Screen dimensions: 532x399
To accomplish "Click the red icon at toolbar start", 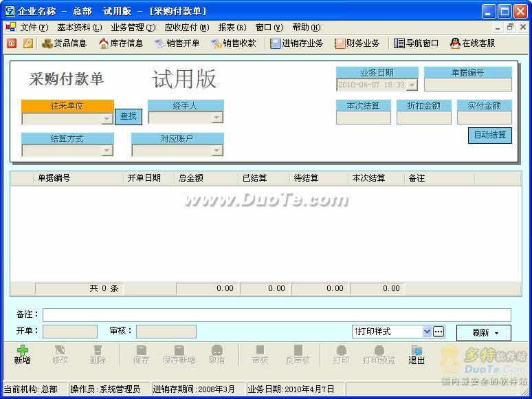I will (x=12, y=43).
